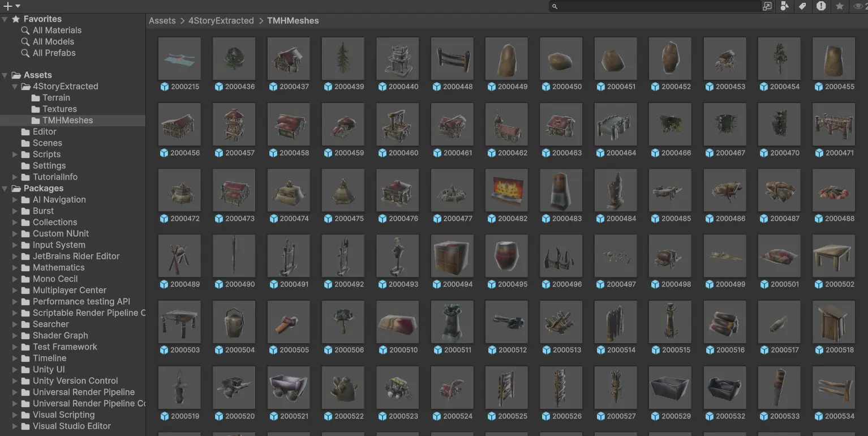The width and height of the screenshot is (868, 436).
Task: Go to 4StoryExtracted in the breadcrumb
Action: (x=221, y=20)
